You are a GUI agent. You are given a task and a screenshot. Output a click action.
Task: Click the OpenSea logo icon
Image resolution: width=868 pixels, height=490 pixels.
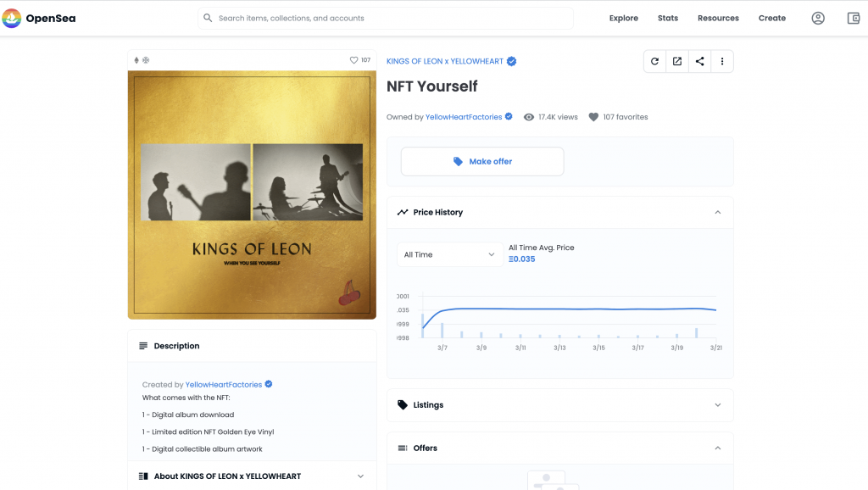[x=11, y=19]
